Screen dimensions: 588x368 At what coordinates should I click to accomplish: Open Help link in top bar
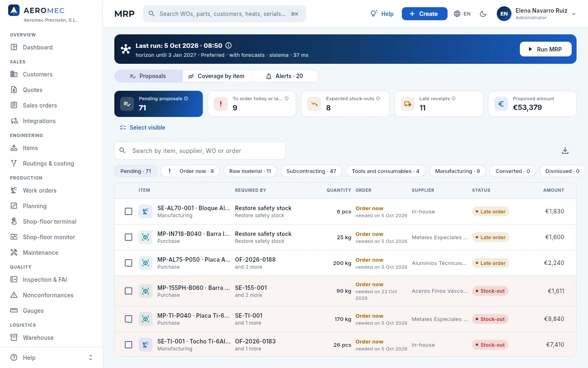point(382,14)
